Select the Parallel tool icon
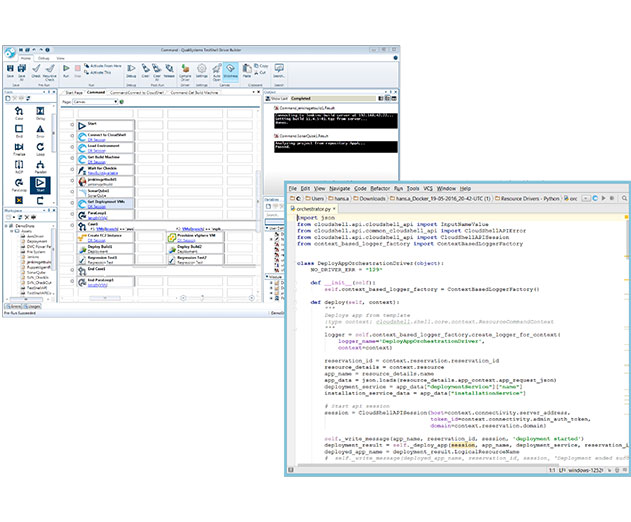This screenshot has width=631, height=522. tap(40, 167)
